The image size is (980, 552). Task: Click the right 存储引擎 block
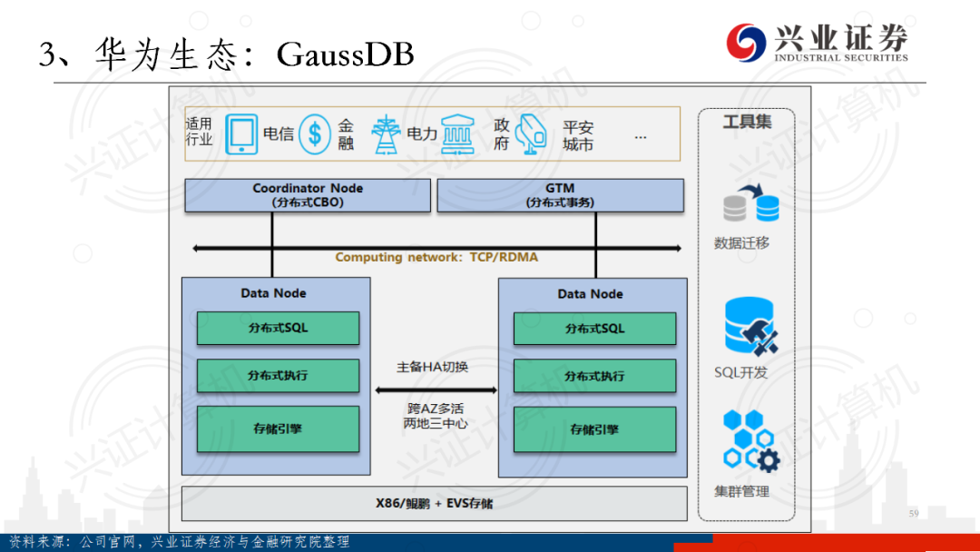594,429
